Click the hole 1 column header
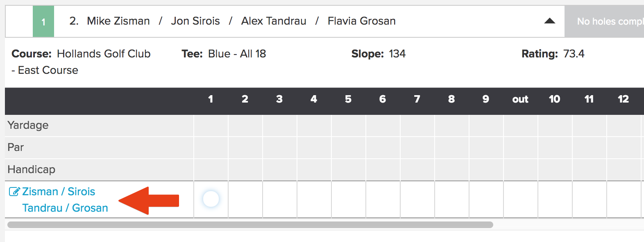 [x=211, y=99]
